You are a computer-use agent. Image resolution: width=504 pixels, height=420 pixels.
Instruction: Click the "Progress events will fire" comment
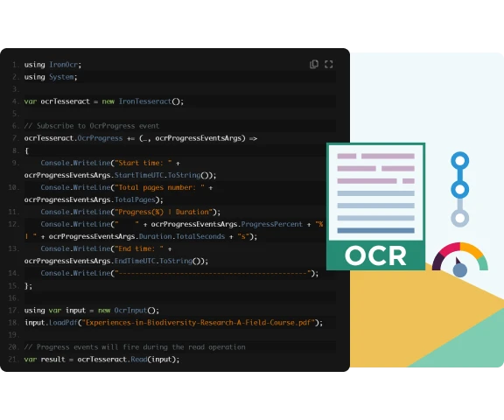(135, 347)
